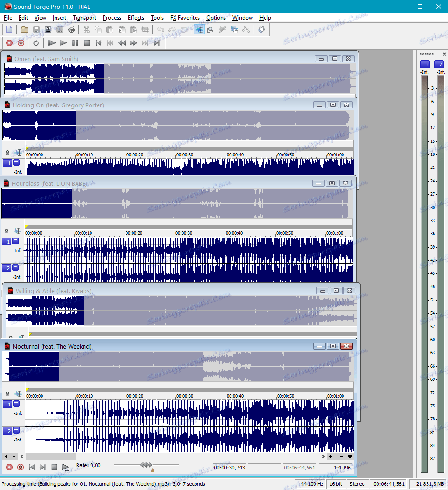Viewport: 448px width, 490px height.
Task: Click the Save As icon
Action: point(48,29)
